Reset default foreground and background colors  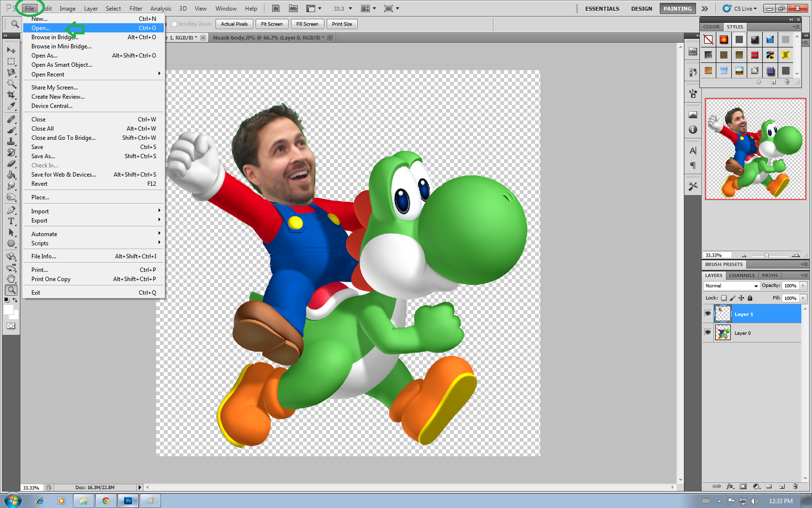(6, 300)
